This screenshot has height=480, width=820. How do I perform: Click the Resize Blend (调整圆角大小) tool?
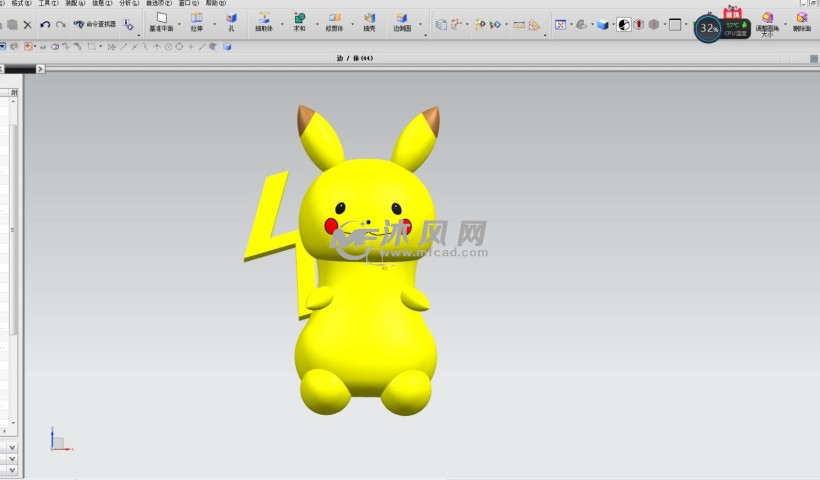(x=767, y=24)
